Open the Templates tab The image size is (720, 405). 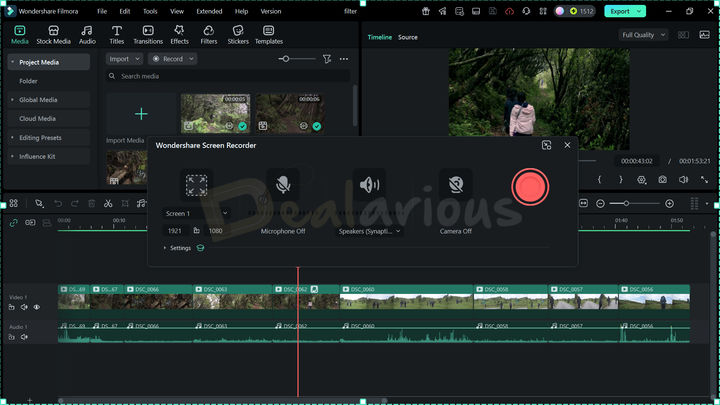coord(269,35)
